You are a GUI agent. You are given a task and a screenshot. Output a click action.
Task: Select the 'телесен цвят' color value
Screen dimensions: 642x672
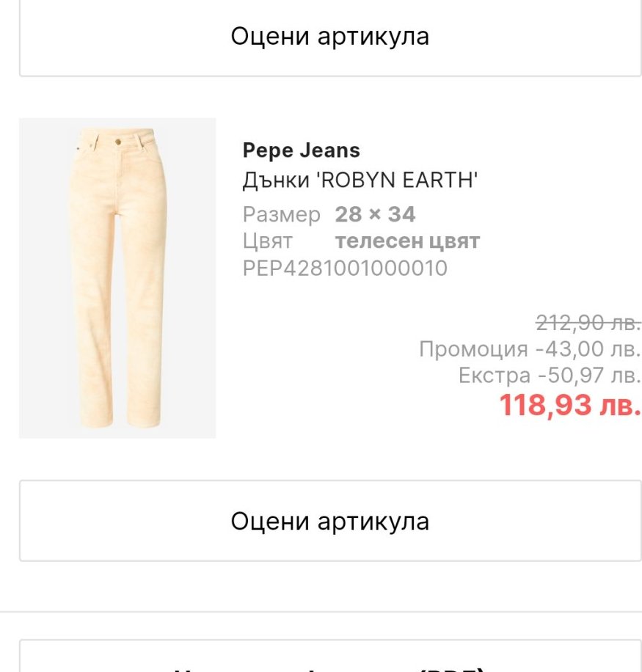pyautogui.click(x=407, y=241)
